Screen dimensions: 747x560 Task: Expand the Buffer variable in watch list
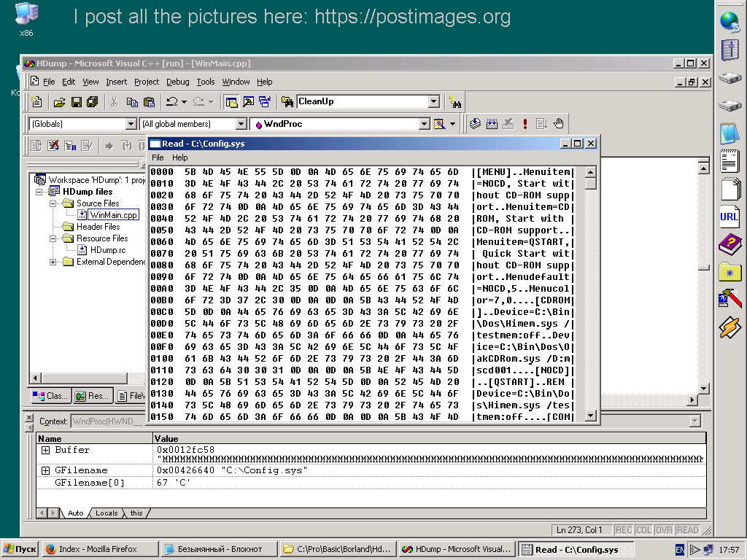click(x=45, y=450)
